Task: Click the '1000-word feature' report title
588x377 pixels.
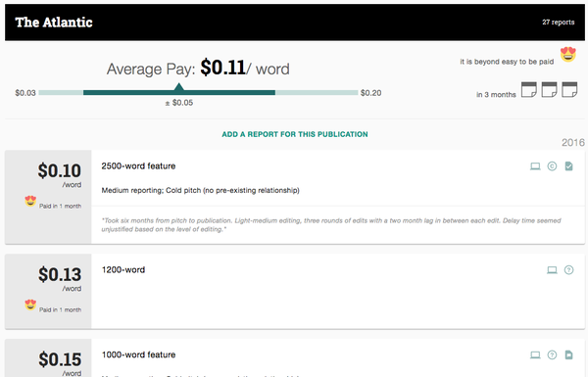Action: pos(138,354)
